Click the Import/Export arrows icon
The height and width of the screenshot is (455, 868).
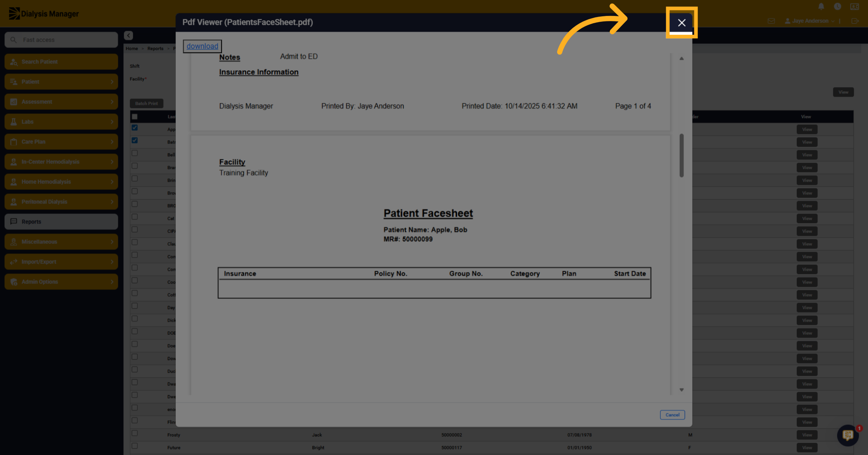tap(14, 262)
